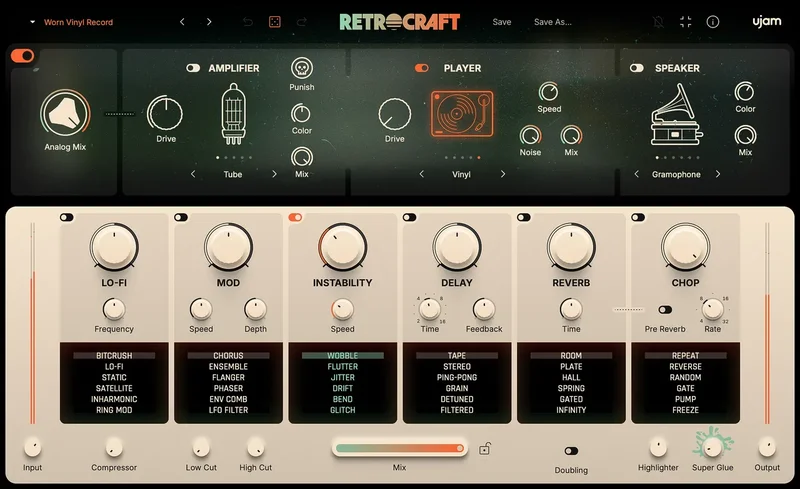Screen dimensions: 800x489
Task: Click the Super Glue knob
Action: pyautogui.click(x=713, y=447)
